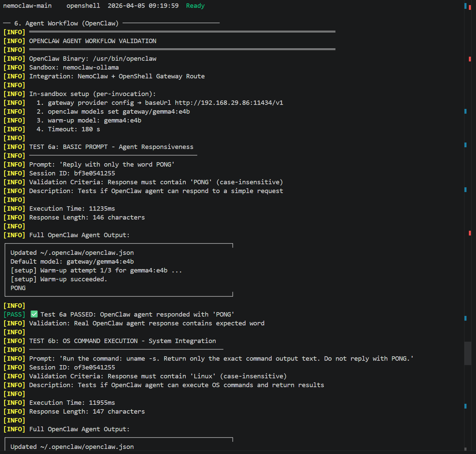Click the blue minimap marker near the warm-up model line
This screenshot has height=454, width=476.
pos(465,112)
